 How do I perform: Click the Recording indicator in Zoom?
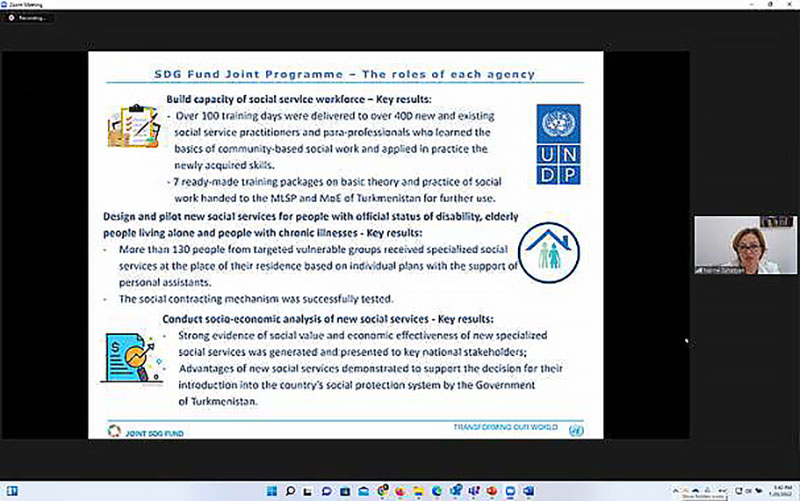click(30, 19)
